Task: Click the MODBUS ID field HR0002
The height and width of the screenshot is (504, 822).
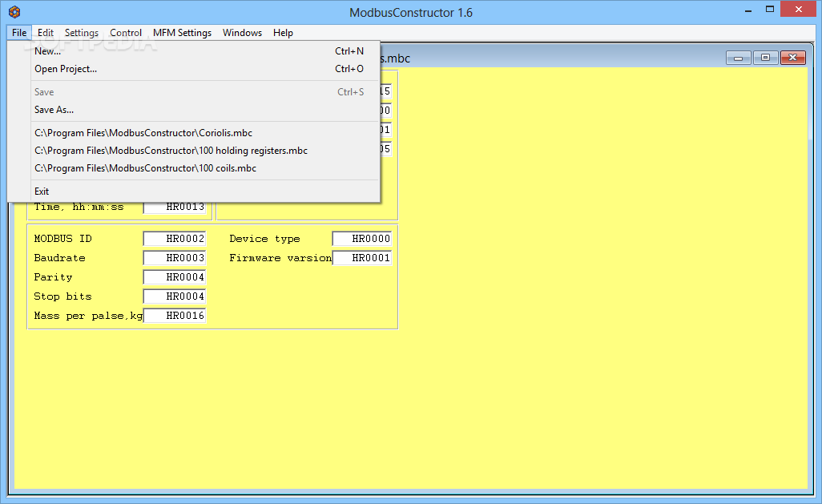Action: pos(175,239)
